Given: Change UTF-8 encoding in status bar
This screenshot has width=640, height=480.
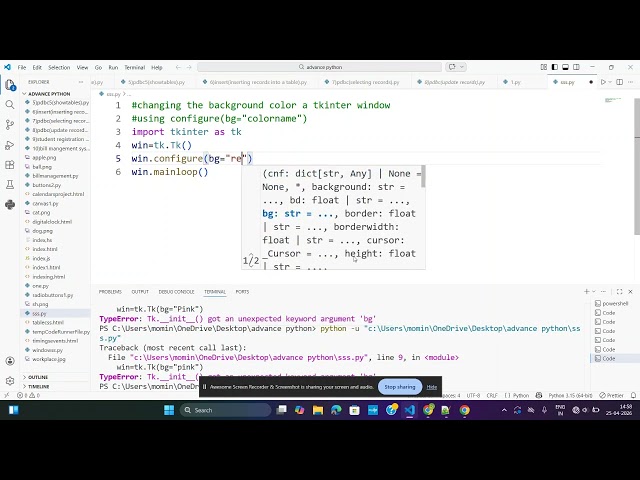Looking at the screenshot, I should 473,395.
